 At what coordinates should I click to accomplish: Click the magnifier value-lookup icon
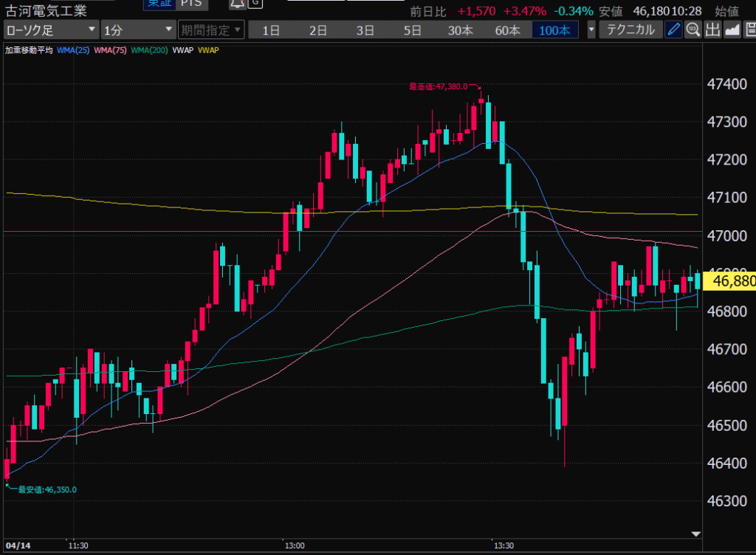point(693,30)
